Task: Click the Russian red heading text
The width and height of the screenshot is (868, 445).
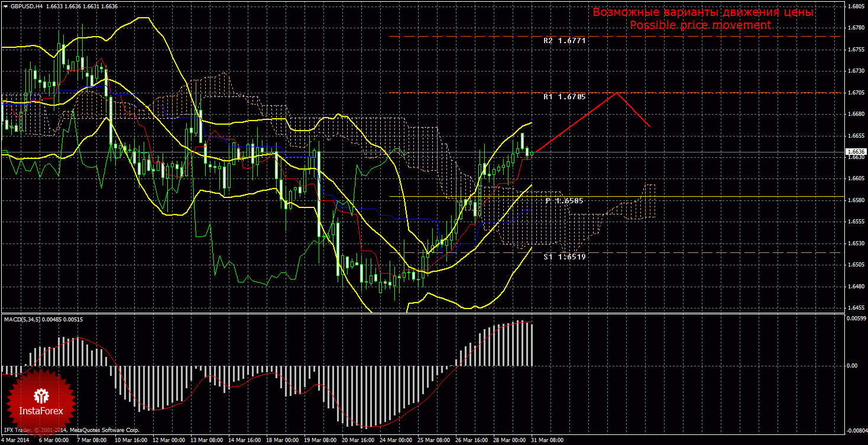Action: (x=704, y=12)
